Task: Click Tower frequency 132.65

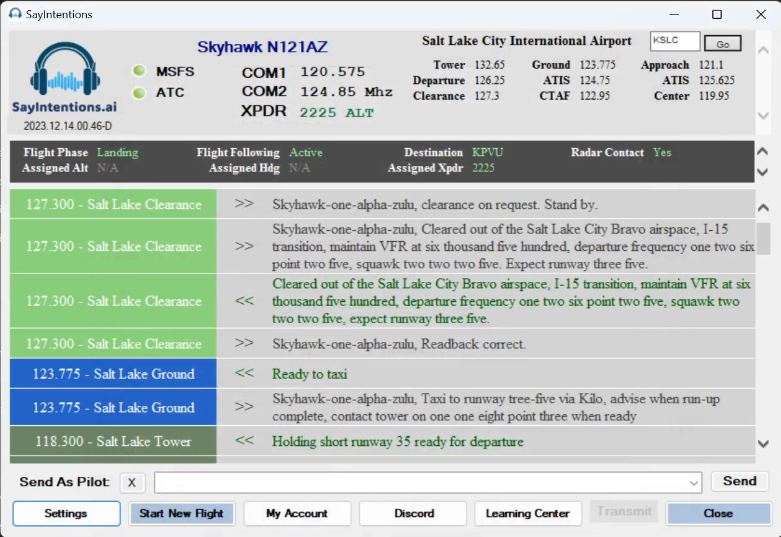Action: coord(490,65)
